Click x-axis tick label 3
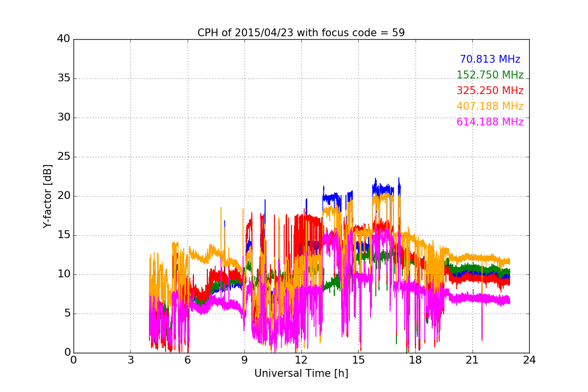 [x=130, y=360]
